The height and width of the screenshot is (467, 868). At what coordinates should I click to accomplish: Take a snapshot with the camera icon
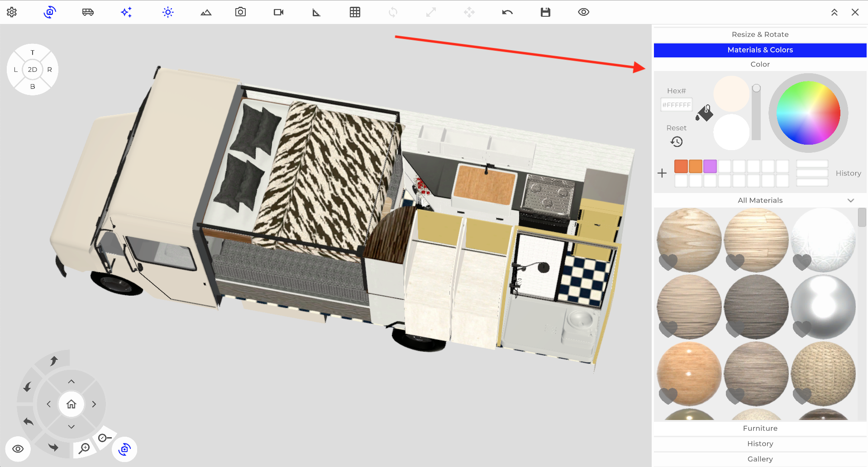tap(241, 12)
